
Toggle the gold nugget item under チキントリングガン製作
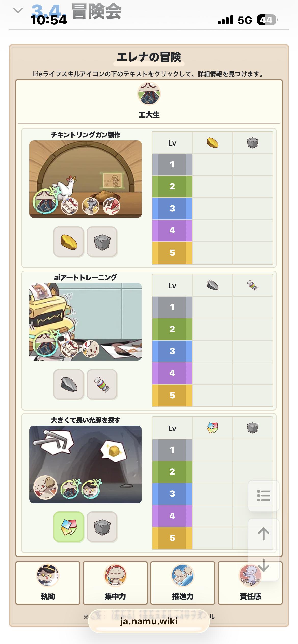[x=69, y=242]
